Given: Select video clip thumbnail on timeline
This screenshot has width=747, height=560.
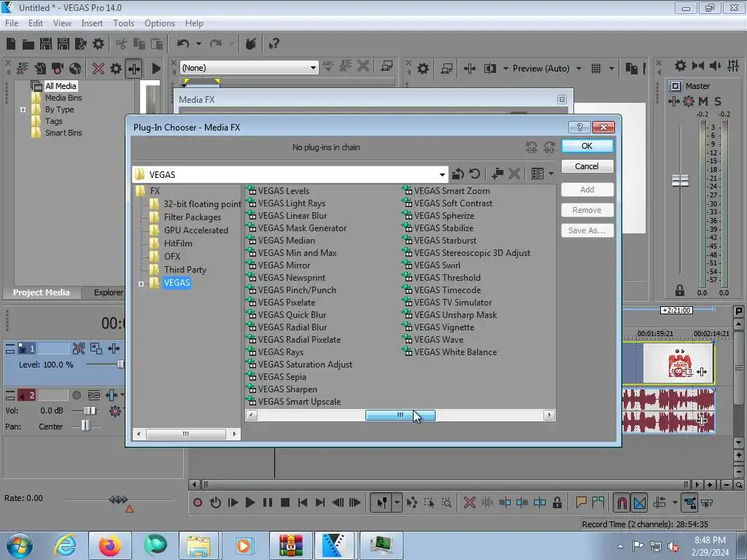Looking at the screenshot, I should [678, 363].
